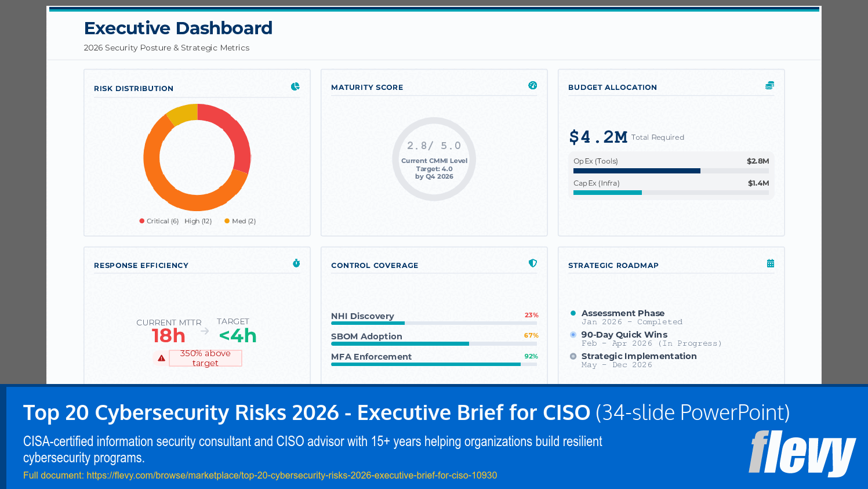Click the coins icon on Budget Allocation panel
Screen dimensions: 868x489
coord(769,84)
